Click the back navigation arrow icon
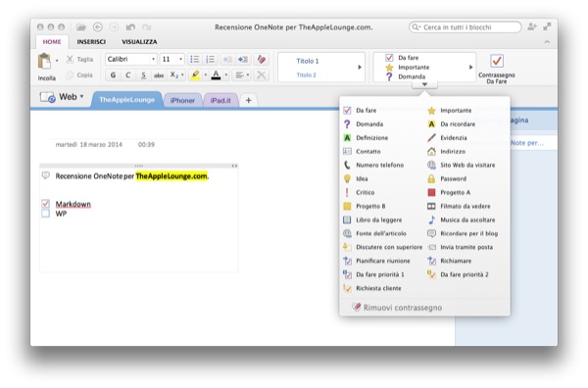588x388 pixels. click(97, 27)
